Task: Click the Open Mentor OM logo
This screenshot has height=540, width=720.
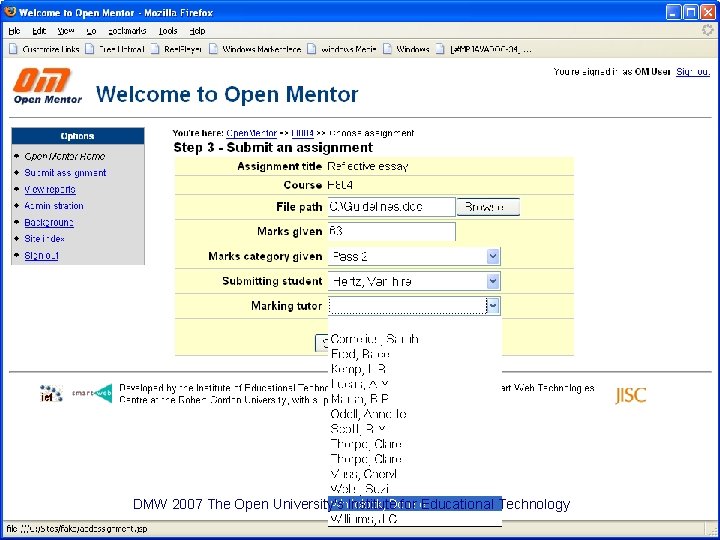Action: 47,86
